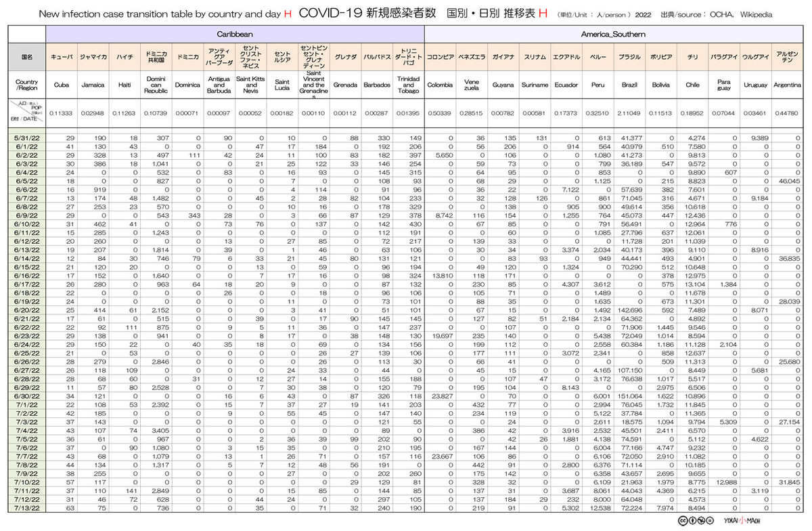Viewport: 812px width, 531px height.
Task: Select the Cuba column header
Action: coord(62,85)
